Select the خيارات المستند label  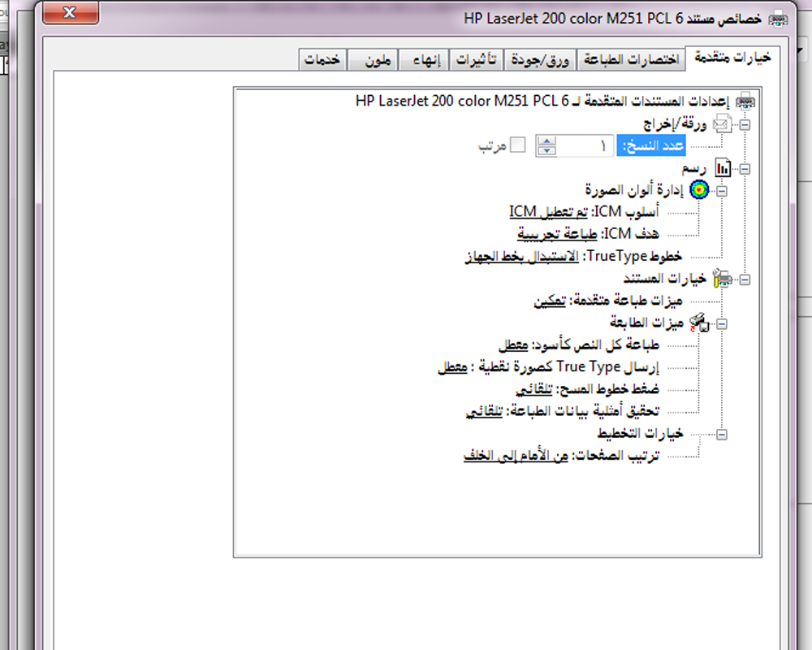coord(665,279)
